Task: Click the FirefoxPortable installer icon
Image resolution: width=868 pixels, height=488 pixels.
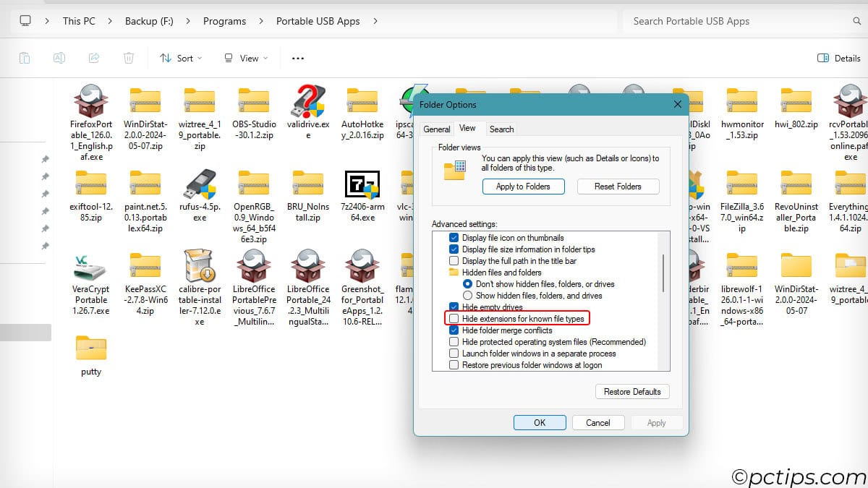Action: (91, 101)
